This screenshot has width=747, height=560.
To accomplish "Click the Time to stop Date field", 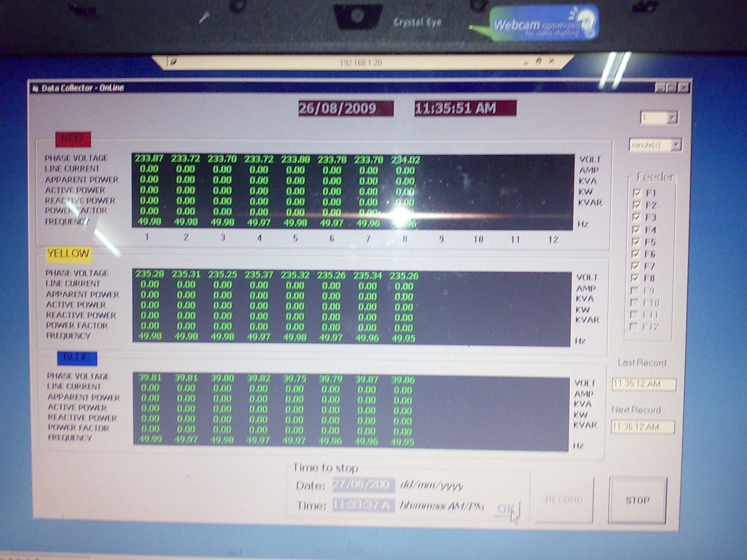I will 363,485.
